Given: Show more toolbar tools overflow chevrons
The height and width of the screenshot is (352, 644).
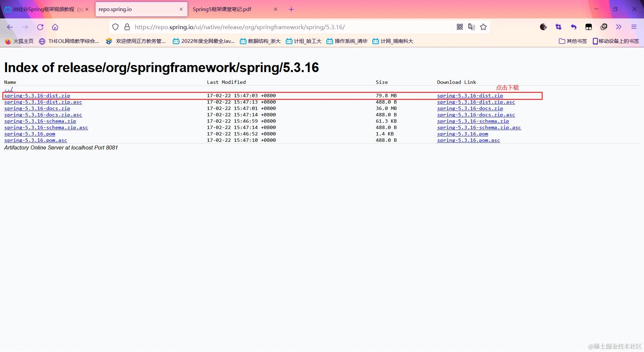Looking at the screenshot, I should [619, 27].
